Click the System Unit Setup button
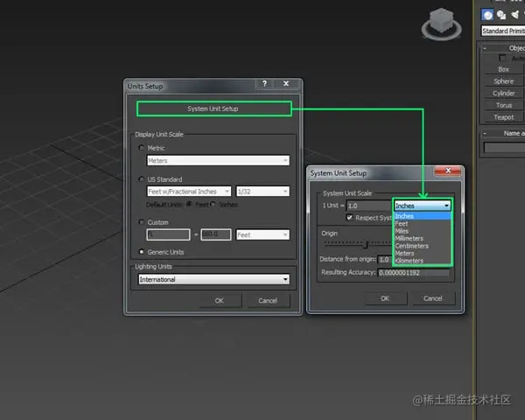Image resolution: width=525 pixels, height=420 pixels. (x=214, y=108)
